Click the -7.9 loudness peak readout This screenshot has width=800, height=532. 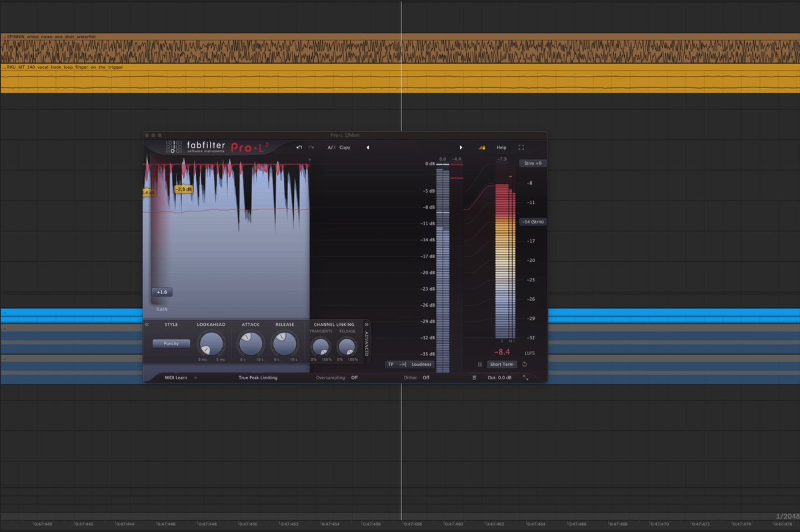click(x=503, y=159)
